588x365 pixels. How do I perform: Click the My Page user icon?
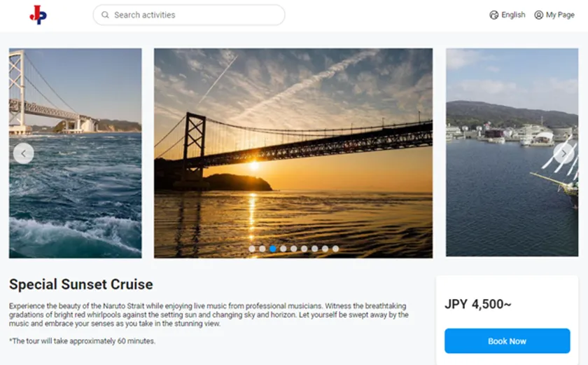(x=538, y=15)
